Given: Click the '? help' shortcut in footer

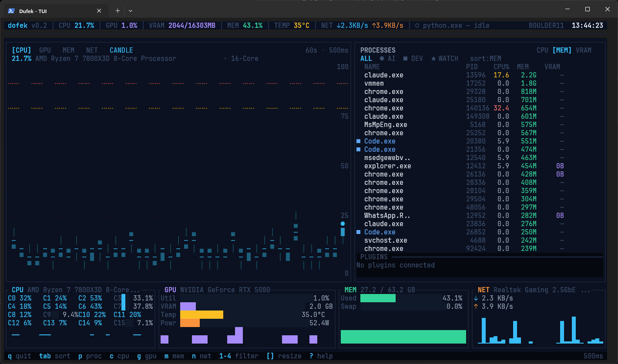Looking at the screenshot, I should coord(321,356).
